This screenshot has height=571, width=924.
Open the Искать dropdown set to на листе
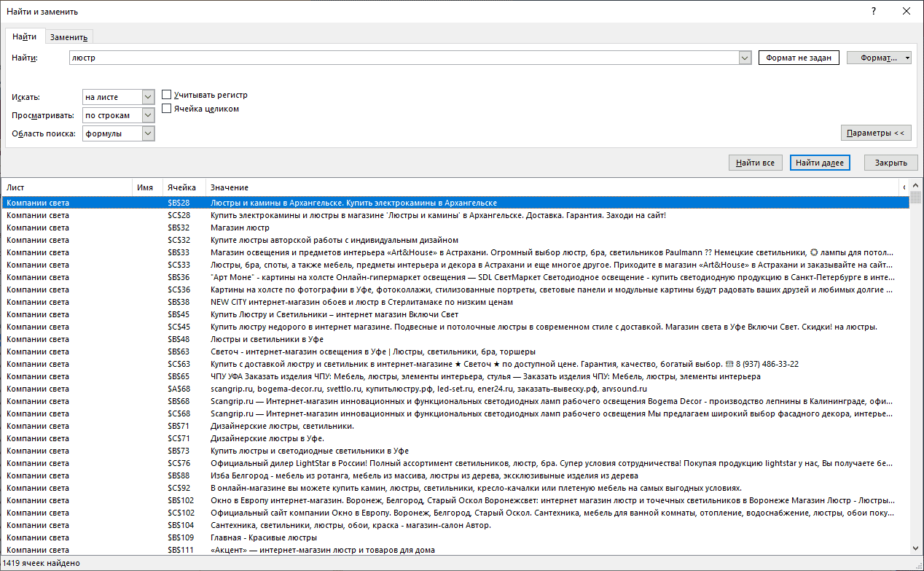[118, 96]
